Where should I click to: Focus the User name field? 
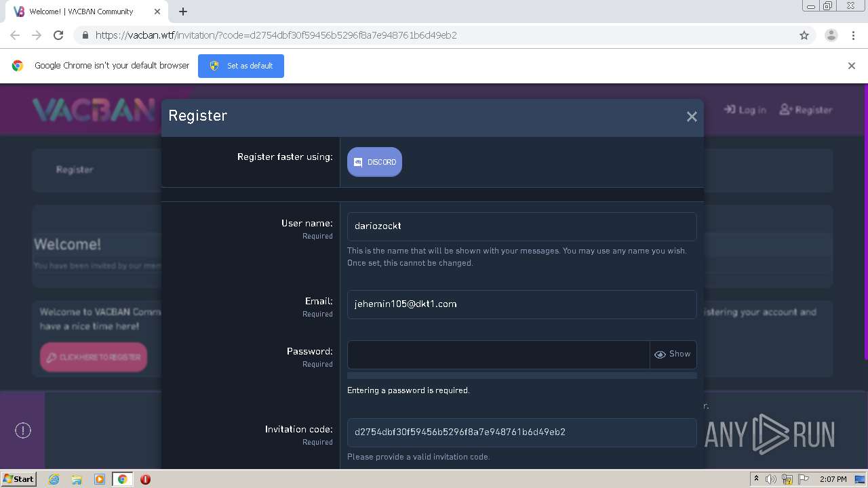pyautogui.click(x=521, y=226)
